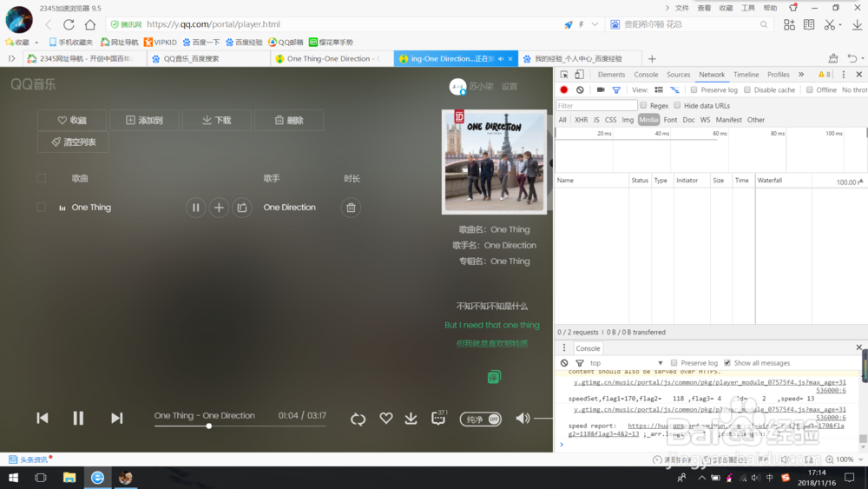Mute the volume speaker icon
868x489 pixels.
coord(523,418)
